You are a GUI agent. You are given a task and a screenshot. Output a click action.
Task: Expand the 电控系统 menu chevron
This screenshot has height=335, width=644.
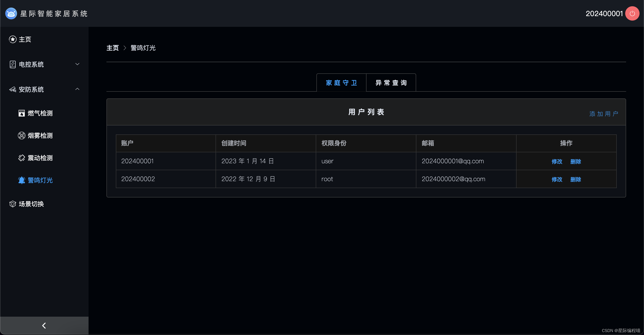click(77, 64)
